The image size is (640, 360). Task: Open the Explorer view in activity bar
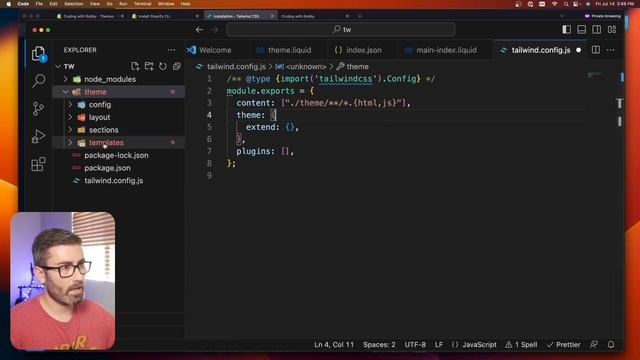click(x=38, y=54)
